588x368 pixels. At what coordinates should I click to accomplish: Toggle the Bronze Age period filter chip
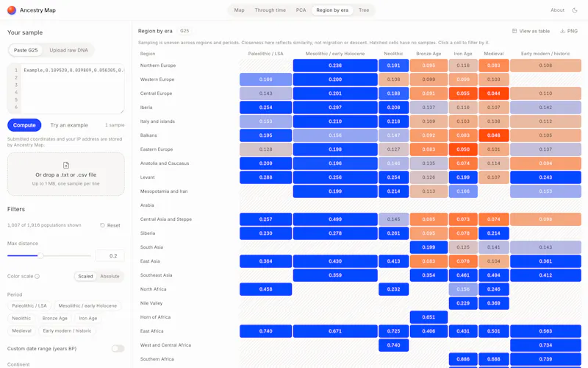tap(54, 318)
